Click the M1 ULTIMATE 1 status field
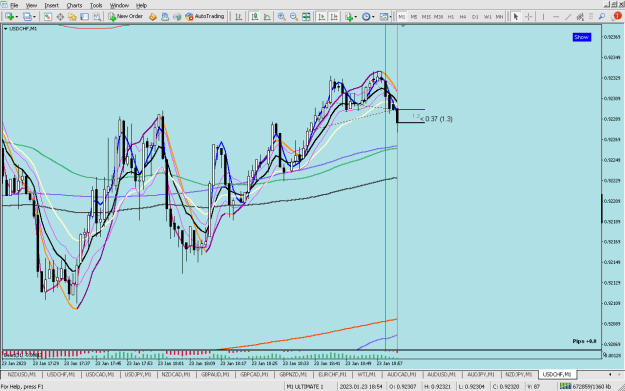Viewport: 625px width, 391px height. (305, 387)
